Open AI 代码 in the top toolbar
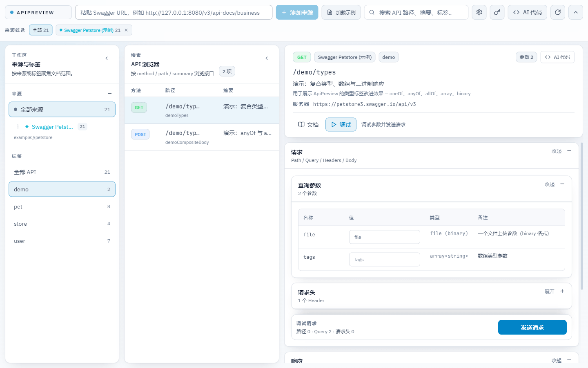The width and height of the screenshot is (588, 368). pyautogui.click(x=527, y=12)
